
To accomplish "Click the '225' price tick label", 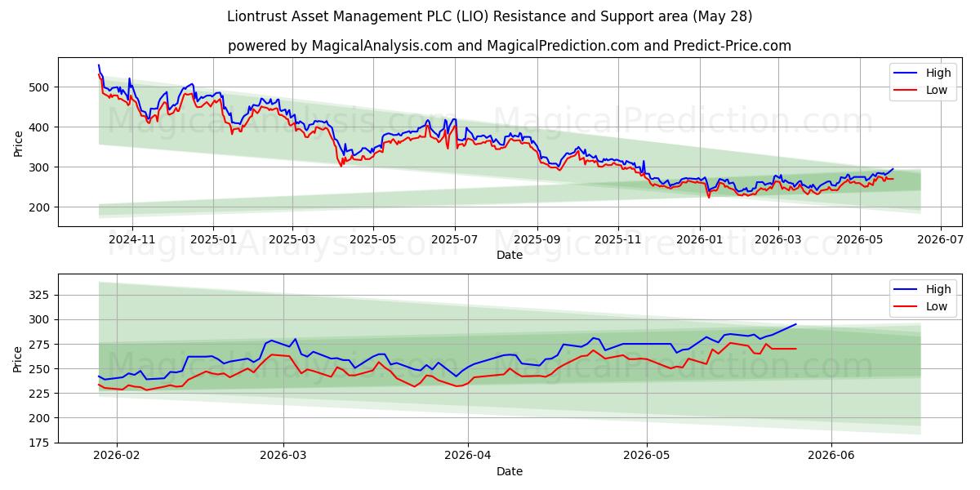I will tap(41, 394).
